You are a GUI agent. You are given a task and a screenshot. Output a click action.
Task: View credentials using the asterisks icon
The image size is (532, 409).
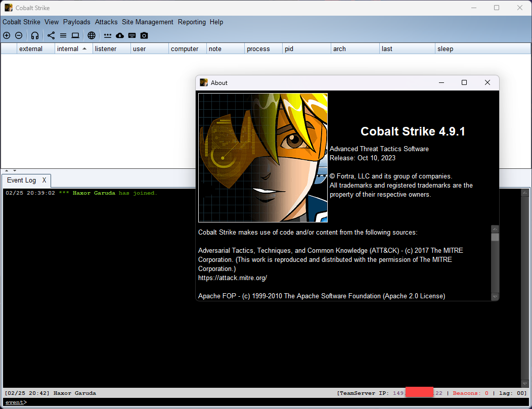[x=108, y=35]
